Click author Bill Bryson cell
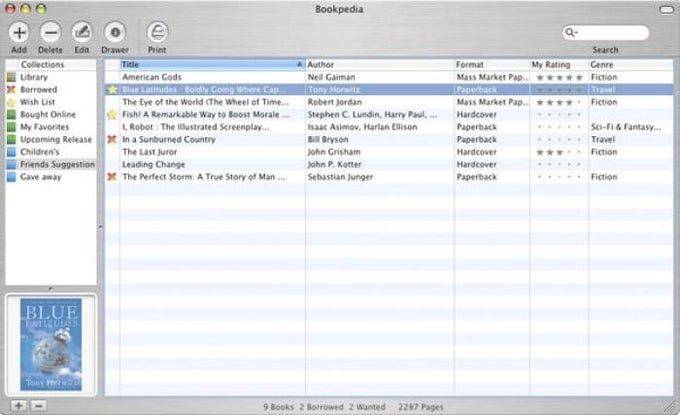This screenshot has height=415, width=680. [x=328, y=140]
